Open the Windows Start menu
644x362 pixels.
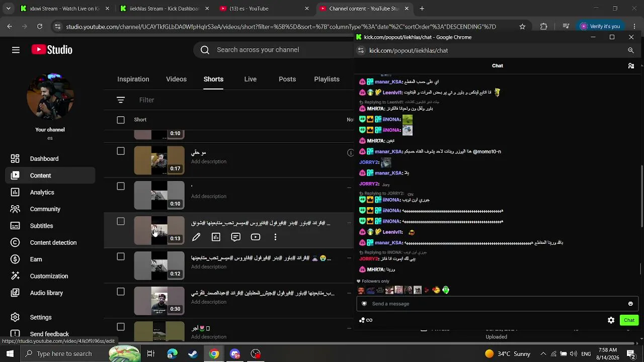pyautogui.click(x=10, y=354)
